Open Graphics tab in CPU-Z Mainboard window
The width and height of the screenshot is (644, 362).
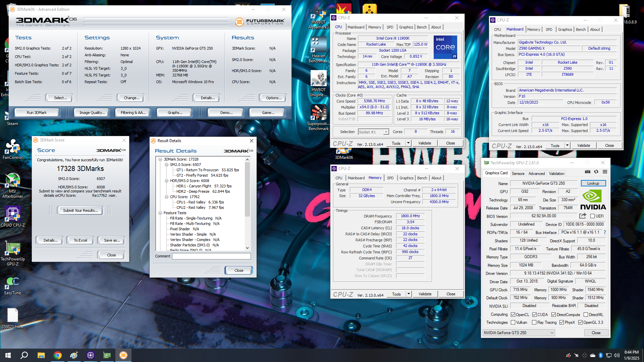[x=565, y=29]
